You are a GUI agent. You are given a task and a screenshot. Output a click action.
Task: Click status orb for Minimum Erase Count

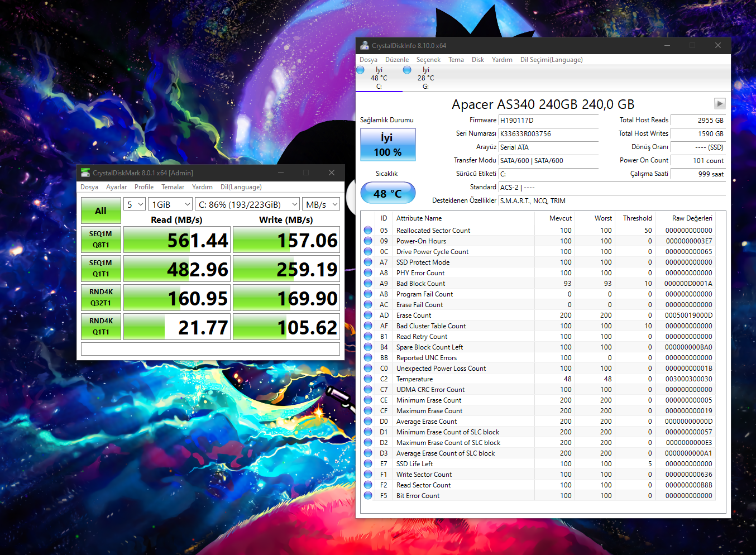(368, 400)
